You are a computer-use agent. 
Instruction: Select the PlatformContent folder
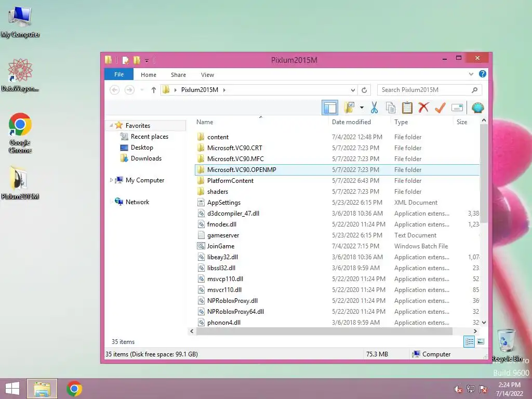[230, 180]
